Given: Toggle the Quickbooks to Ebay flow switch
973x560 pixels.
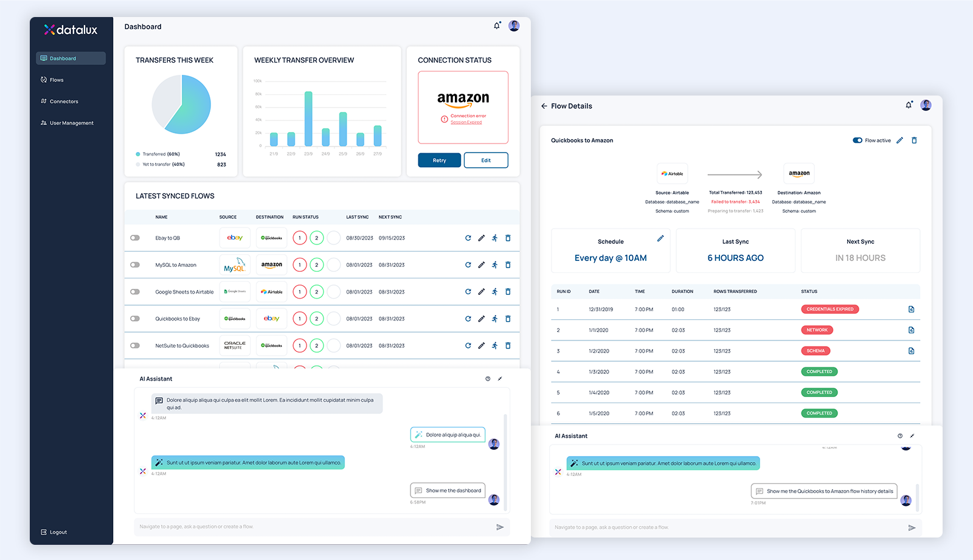Looking at the screenshot, I should (x=135, y=319).
